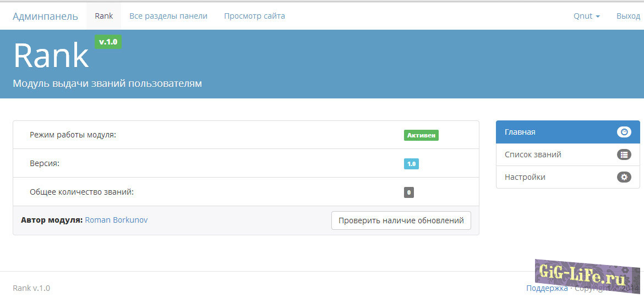Follow the Roman Borkunov author link
The width and height of the screenshot is (644, 298).
116,220
